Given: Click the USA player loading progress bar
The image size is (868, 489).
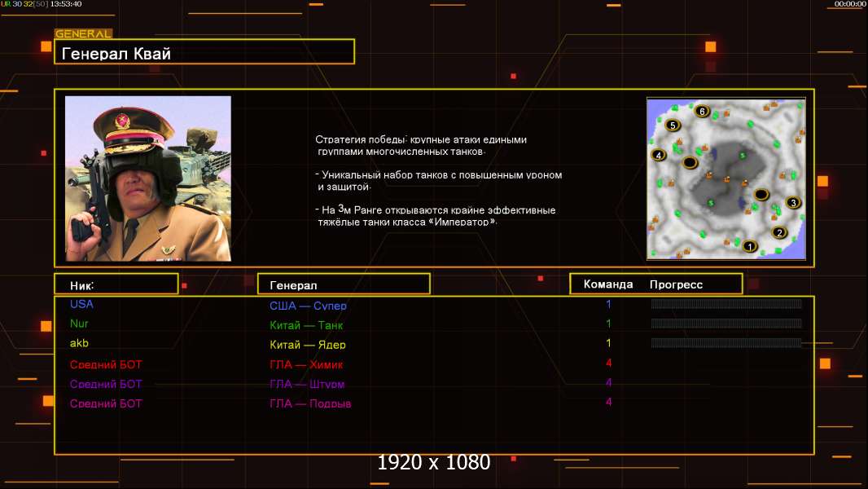Looking at the screenshot, I should coord(726,304).
